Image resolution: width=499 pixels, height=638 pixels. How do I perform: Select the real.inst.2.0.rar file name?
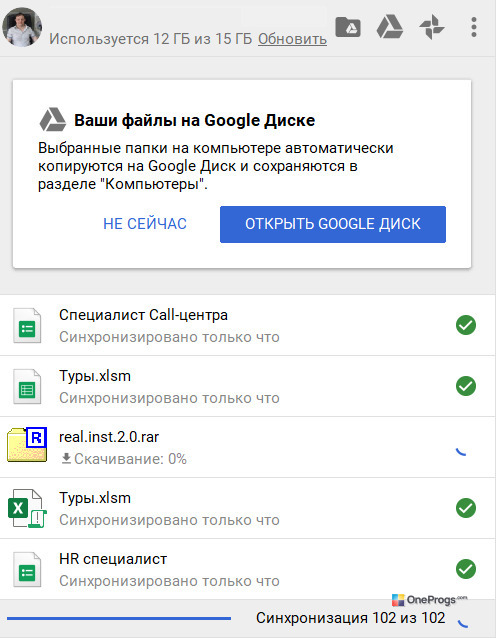[x=109, y=437]
